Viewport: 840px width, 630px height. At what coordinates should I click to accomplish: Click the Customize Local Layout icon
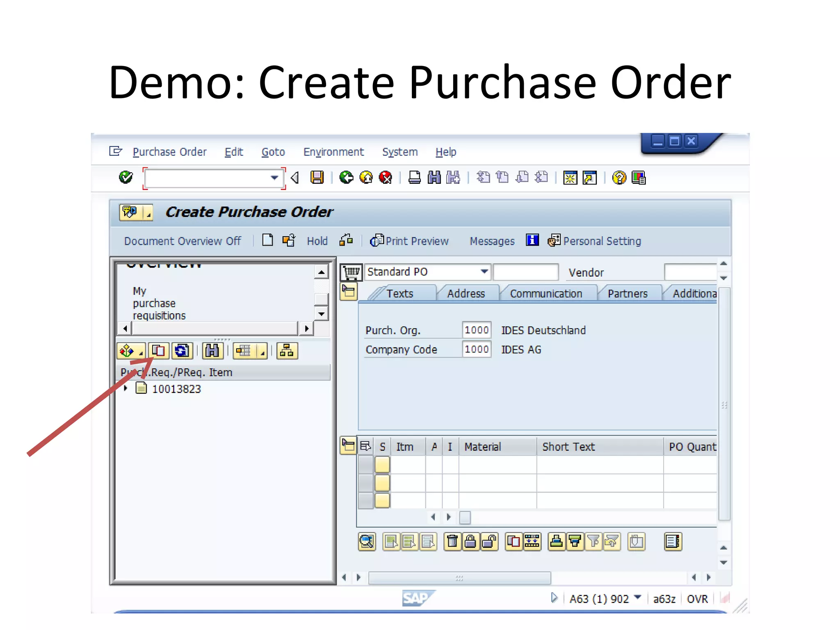(639, 178)
